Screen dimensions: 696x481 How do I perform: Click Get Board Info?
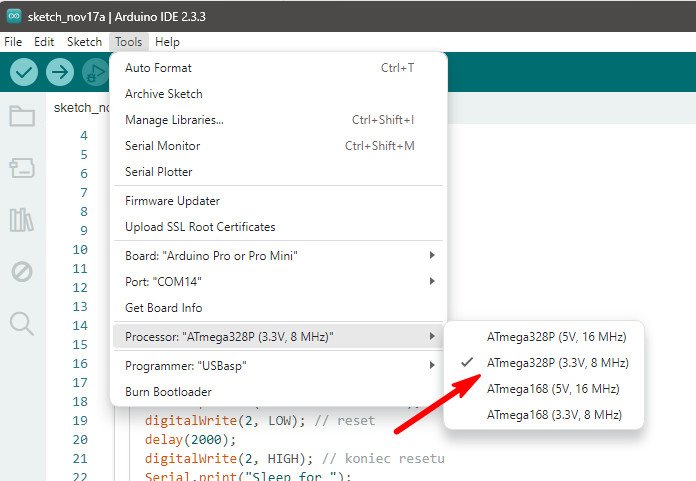[x=163, y=308]
